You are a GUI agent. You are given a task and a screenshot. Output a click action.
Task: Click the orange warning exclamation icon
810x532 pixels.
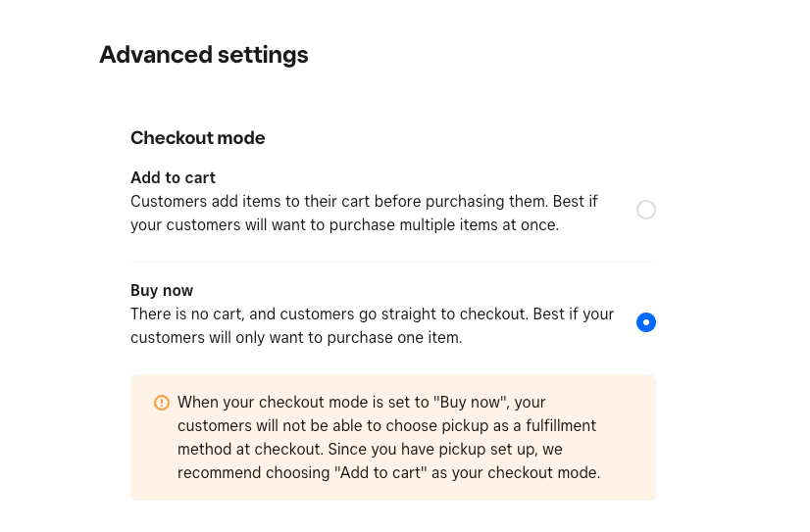[x=162, y=403]
